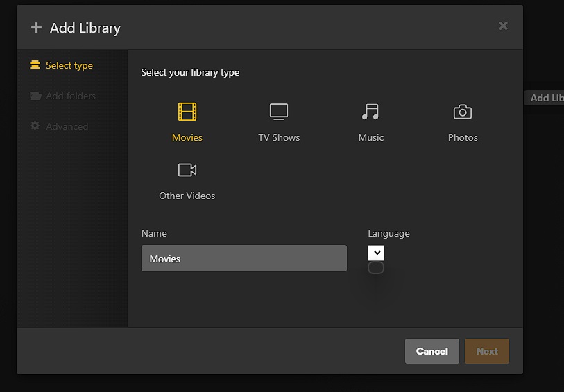564x392 pixels.
Task: Click the Name field containing Movies
Action: pos(244,258)
